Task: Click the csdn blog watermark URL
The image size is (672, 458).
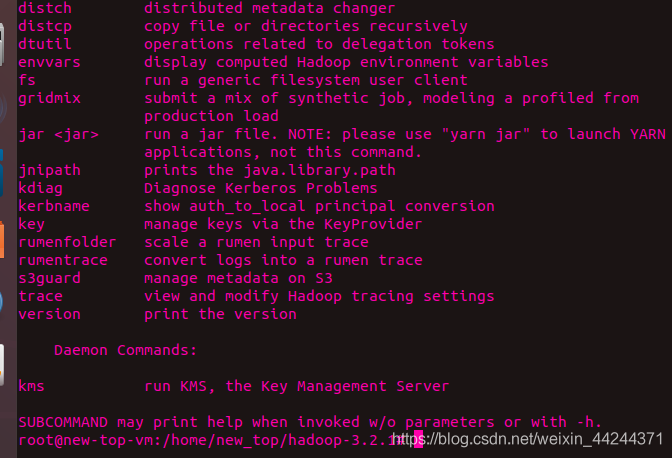Action: click(x=528, y=439)
